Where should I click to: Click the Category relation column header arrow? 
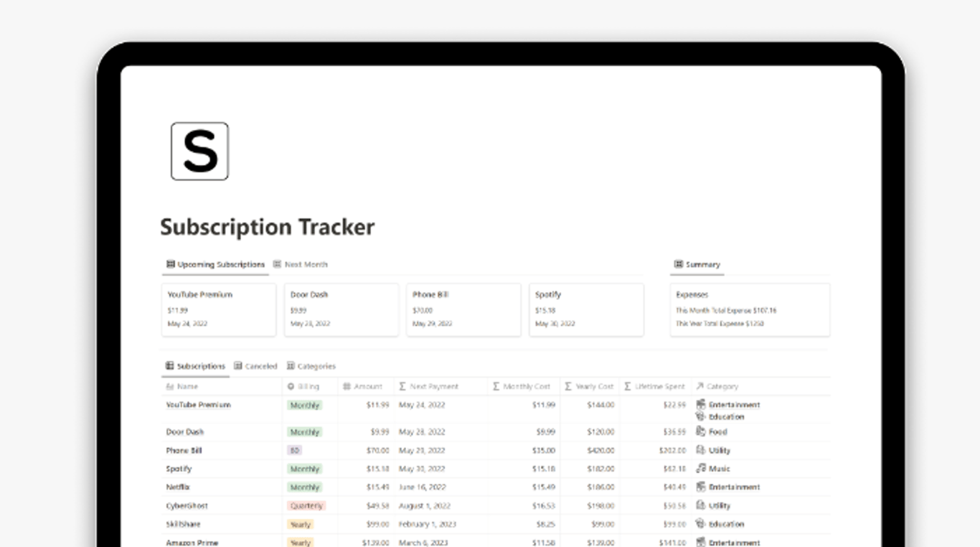pyautogui.click(x=699, y=386)
